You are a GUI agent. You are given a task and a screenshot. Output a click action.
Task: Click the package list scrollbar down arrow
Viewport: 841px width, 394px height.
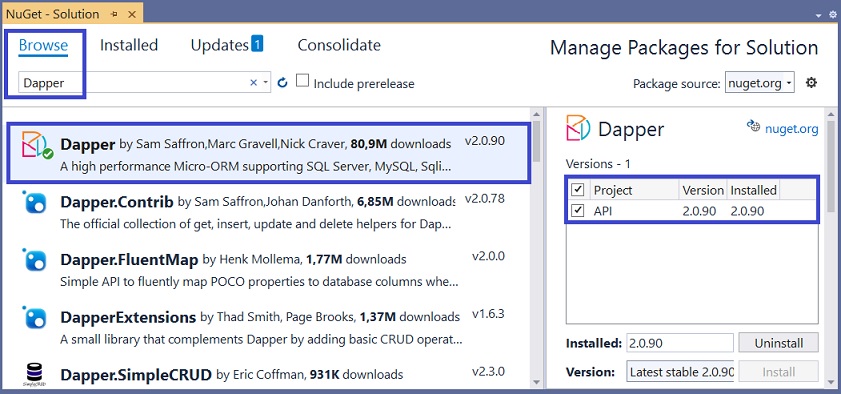[x=535, y=382]
